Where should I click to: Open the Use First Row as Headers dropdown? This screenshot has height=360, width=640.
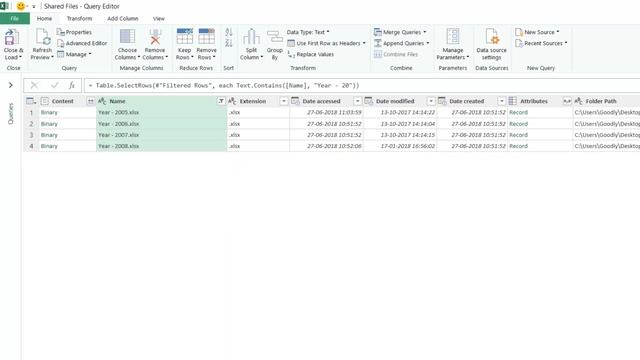[327, 43]
